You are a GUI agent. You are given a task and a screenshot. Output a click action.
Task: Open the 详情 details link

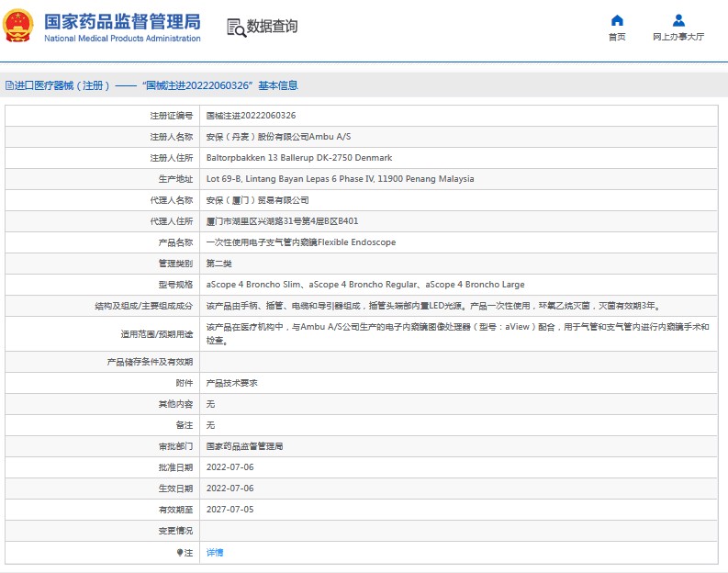click(x=215, y=552)
